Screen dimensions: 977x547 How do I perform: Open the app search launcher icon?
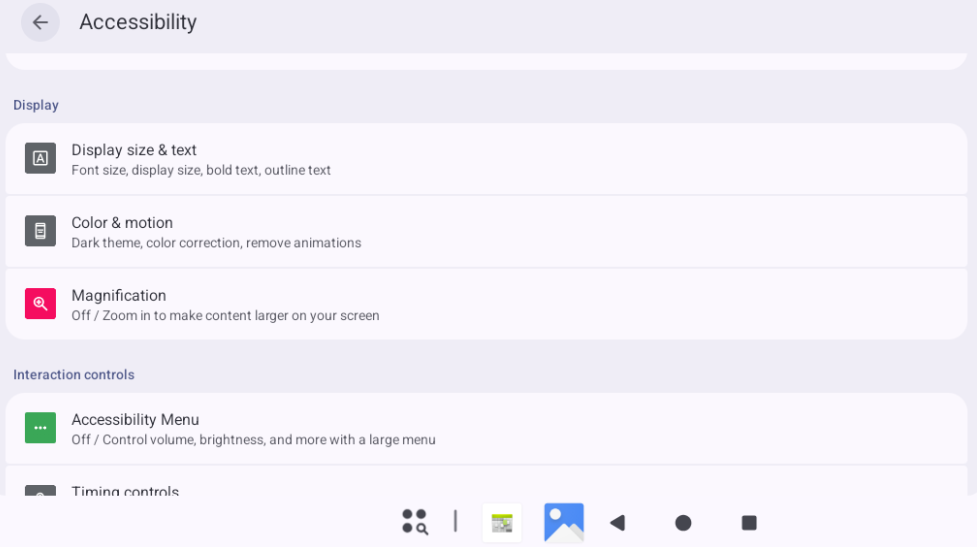[415, 522]
